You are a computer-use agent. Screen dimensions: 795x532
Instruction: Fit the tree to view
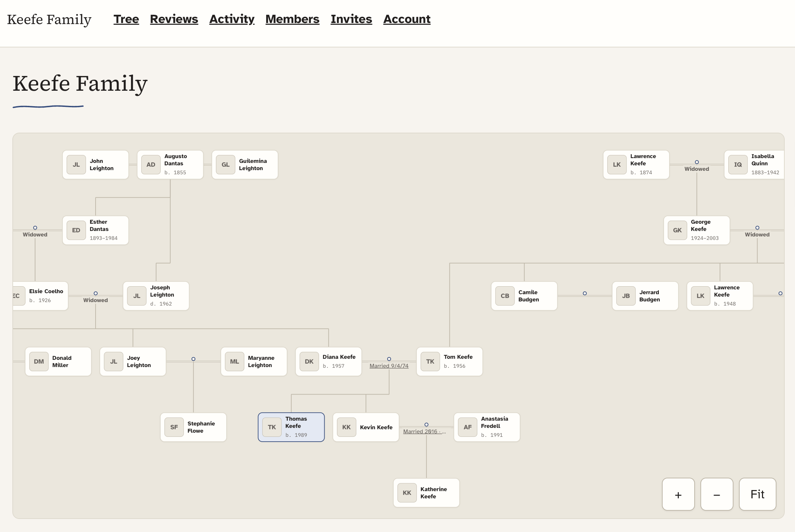click(757, 494)
